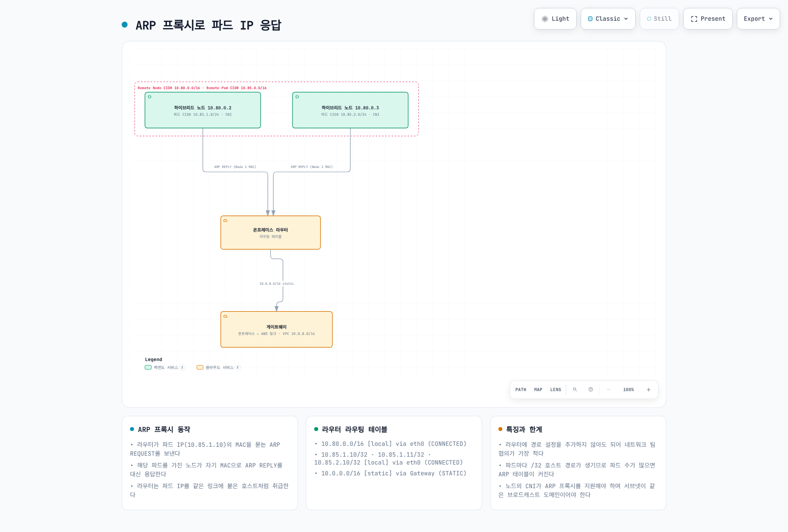This screenshot has height=532, width=788.
Task: Open the Classic style dropdown
Action: [608, 19]
